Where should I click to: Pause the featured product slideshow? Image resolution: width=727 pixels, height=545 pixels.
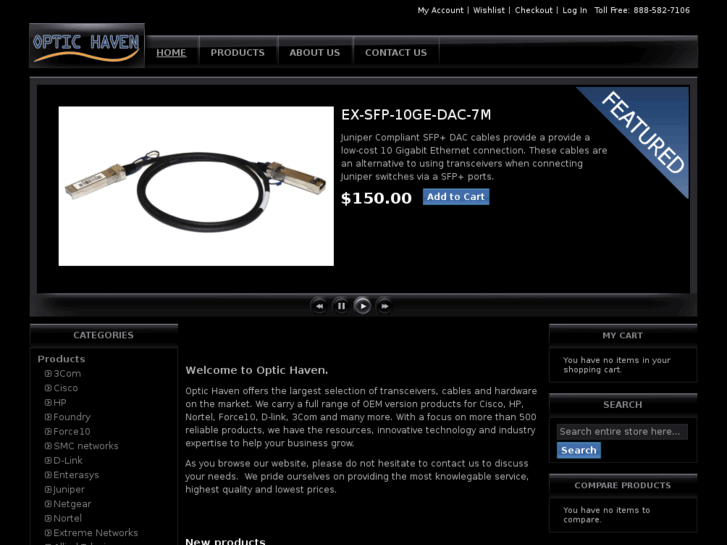(x=341, y=306)
